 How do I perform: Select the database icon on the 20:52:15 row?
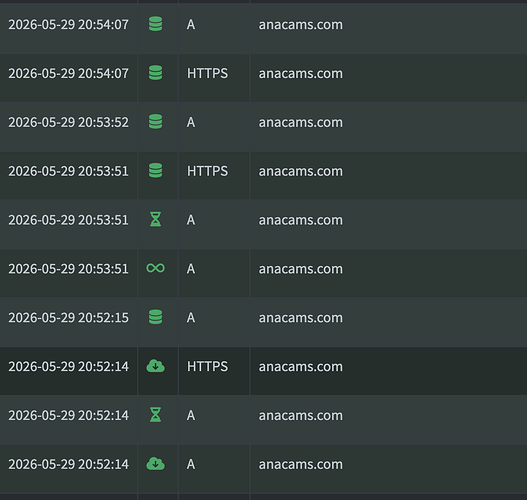[x=155, y=317]
